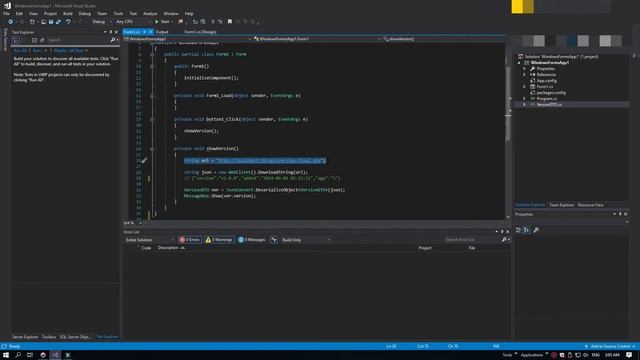Click the Search Error List field
This screenshot has width=640, height=360.
pos(472,240)
